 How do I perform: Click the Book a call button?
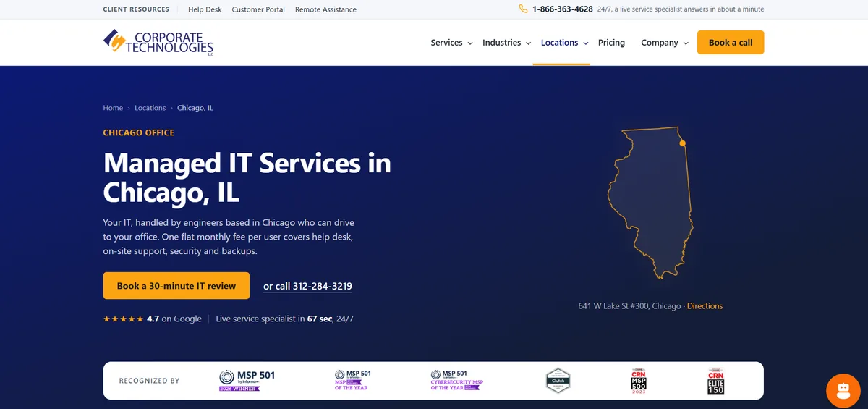pos(731,42)
